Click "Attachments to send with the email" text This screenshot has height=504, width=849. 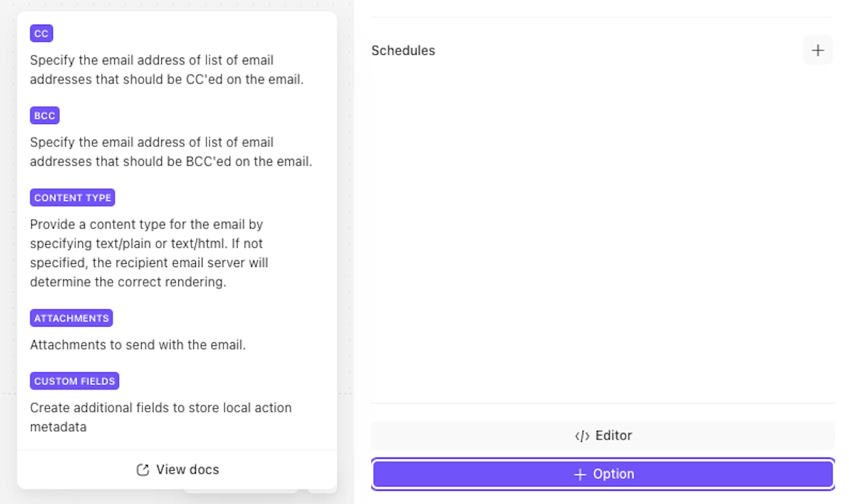point(138,345)
